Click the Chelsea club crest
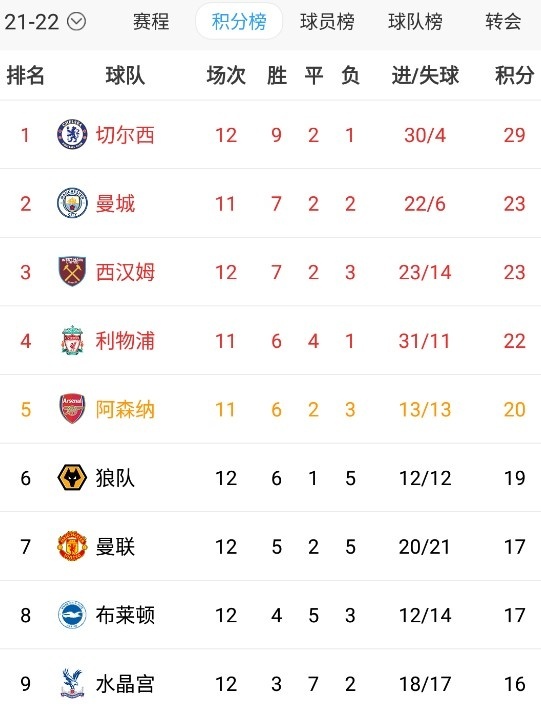This screenshot has height=716, width=541. 72,134
